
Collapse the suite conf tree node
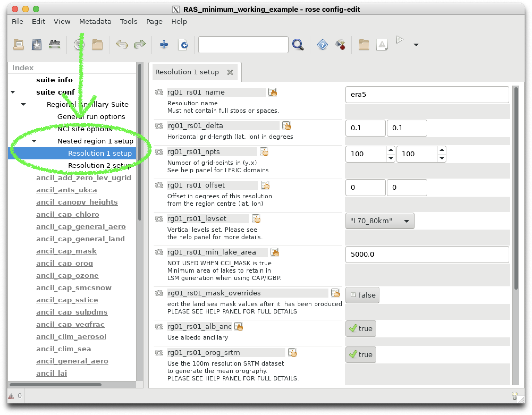pos(13,92)
